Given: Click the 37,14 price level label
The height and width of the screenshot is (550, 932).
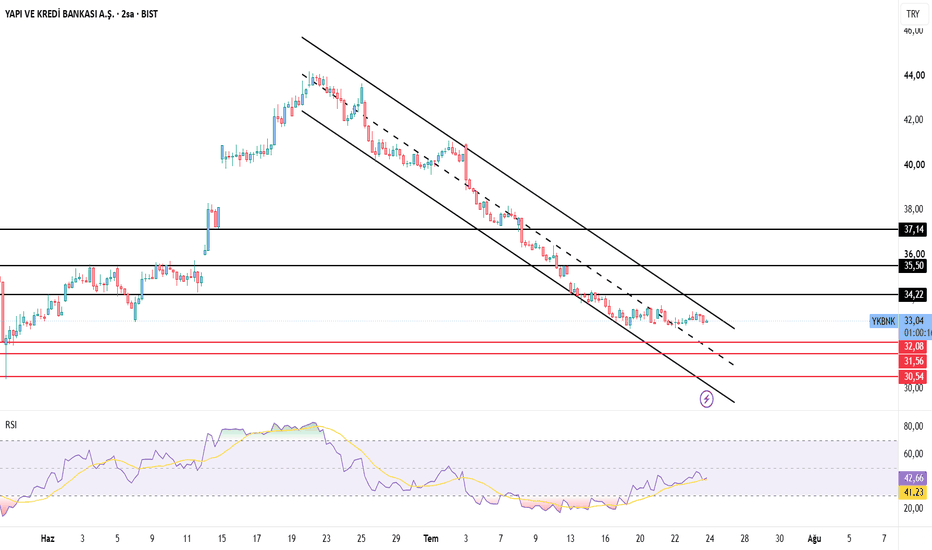Looking at the screenshot, I should 913,230.
